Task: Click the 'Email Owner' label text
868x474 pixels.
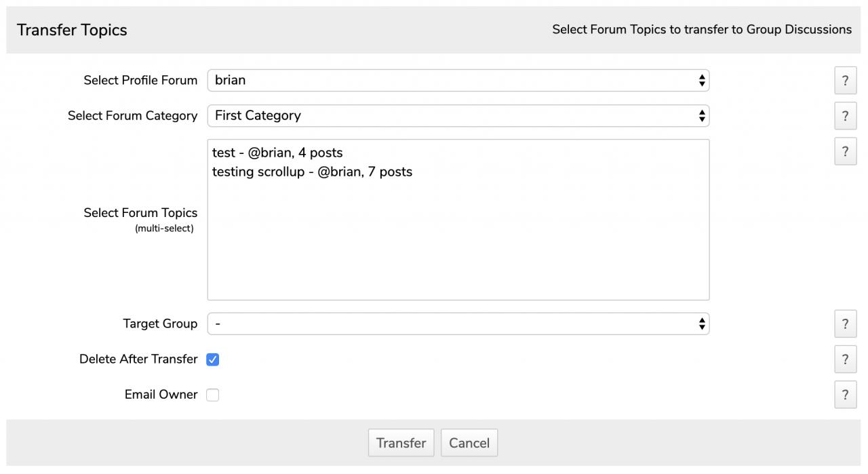Action: point(161,395)
